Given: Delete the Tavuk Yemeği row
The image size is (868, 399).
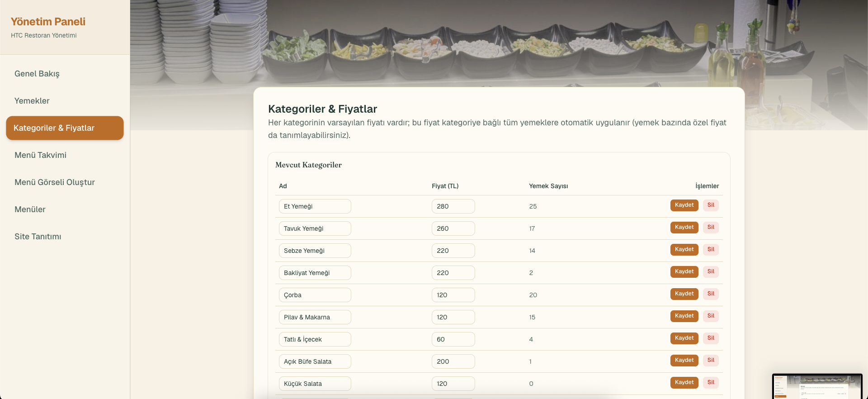Looking at the screenshot, I should coord(711,228).
